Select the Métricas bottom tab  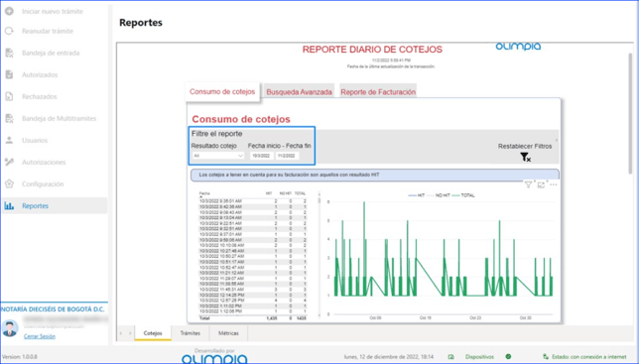[x=228, y=333]
